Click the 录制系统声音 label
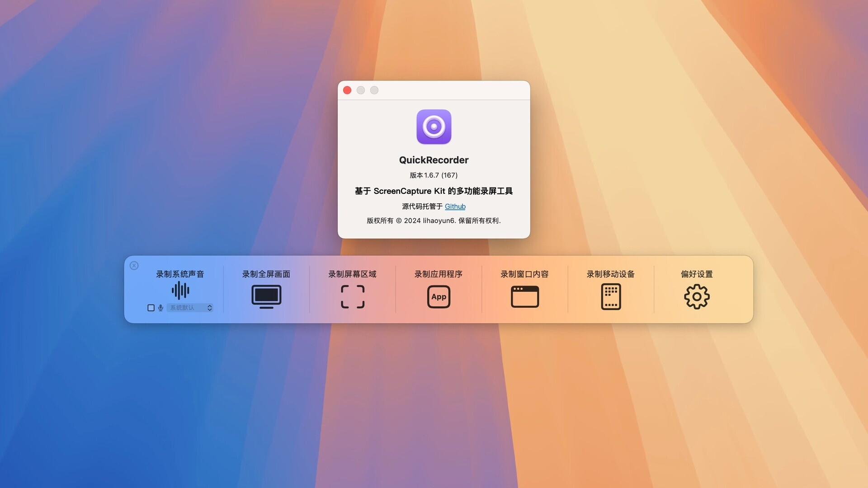The width and height of the screenshot is (868, 488). click(x=180, y=274)
